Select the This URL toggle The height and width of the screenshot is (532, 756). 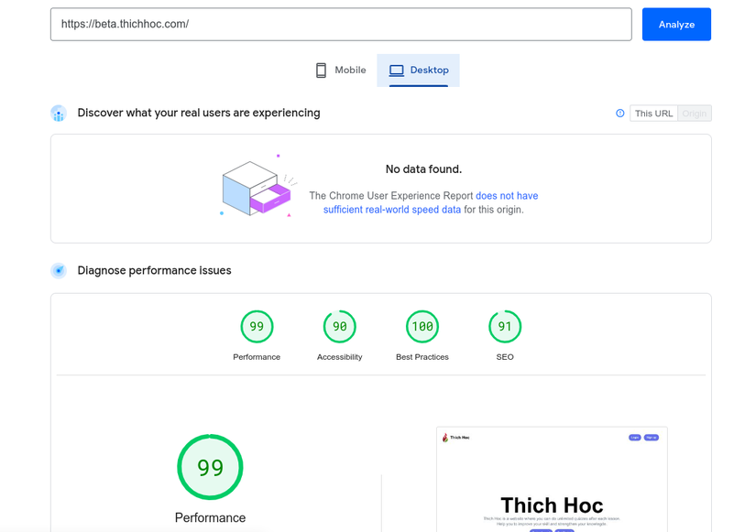point(653,114)
